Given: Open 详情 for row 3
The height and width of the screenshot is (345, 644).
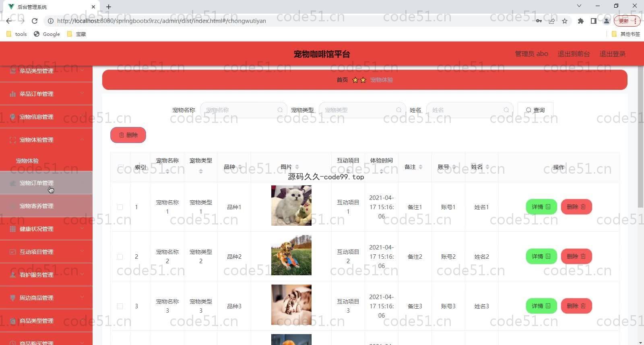Looking at the screenshot, I should tap(541, 306).
